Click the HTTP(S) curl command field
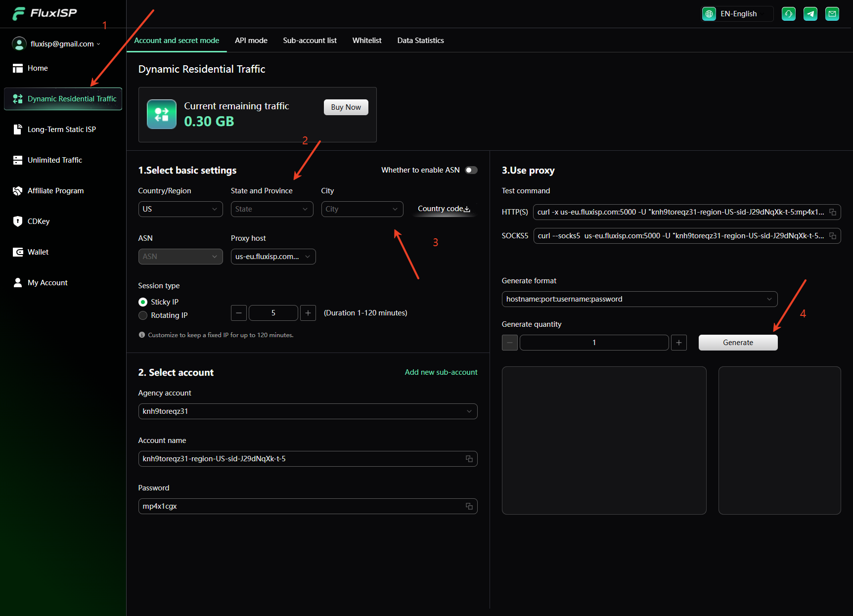This screenshot has width=853, height=616. point(687,212)
